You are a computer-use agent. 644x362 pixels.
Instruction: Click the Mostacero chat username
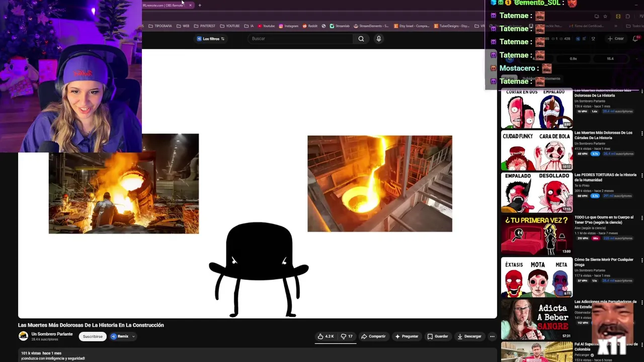pyautogui.click(x=517, y=68)
